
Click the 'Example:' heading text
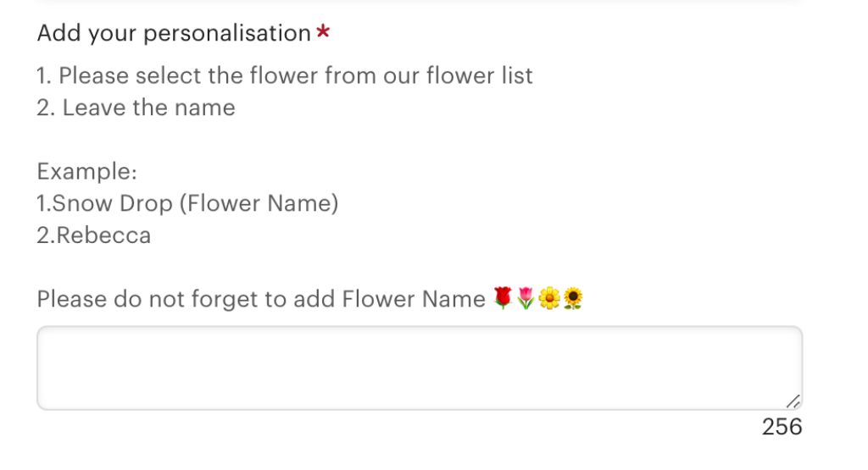pos(87,171)
